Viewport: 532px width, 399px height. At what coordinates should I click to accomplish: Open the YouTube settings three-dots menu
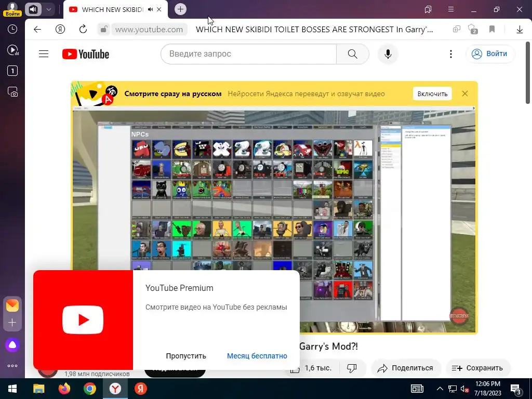tap(450, 54)
